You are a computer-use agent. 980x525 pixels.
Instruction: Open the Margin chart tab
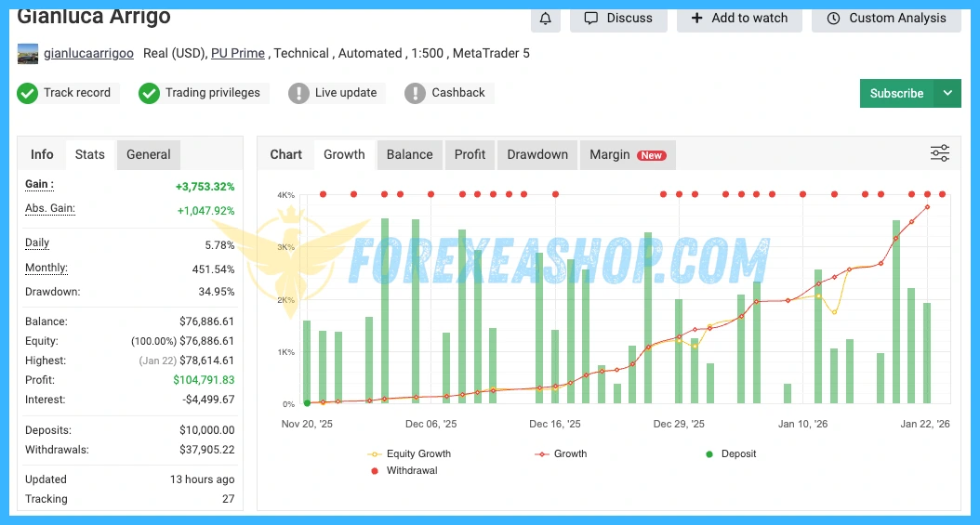click(627, 155)
